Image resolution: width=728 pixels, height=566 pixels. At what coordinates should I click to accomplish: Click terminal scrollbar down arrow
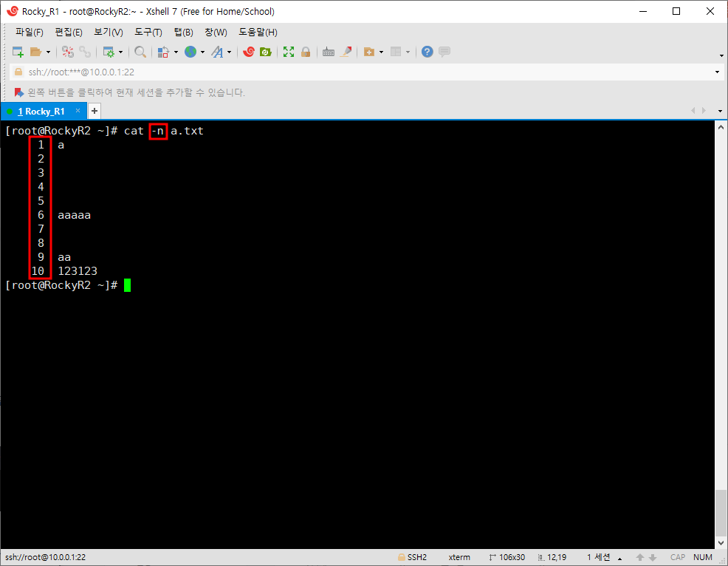coord(721,542)
